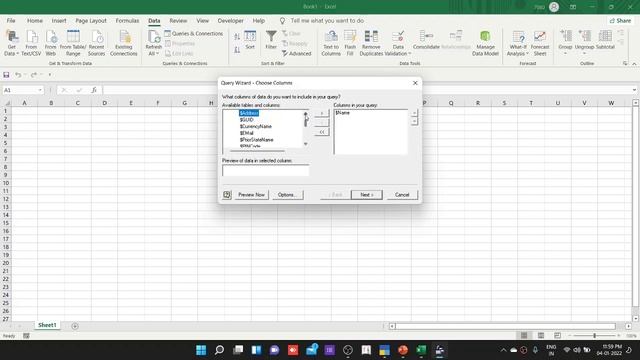This screenshot has height=360, width=640.
Task: Switch to the Developer tab
Action: 231,20
